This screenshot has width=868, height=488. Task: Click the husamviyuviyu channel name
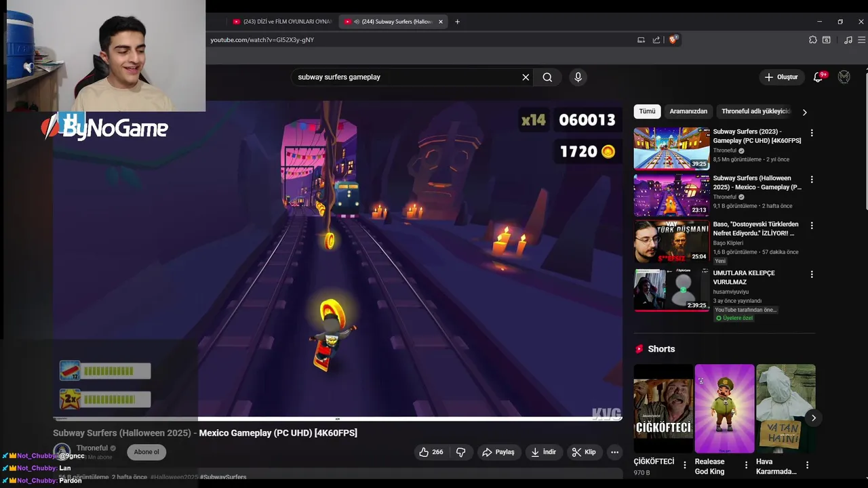(730, 292)
